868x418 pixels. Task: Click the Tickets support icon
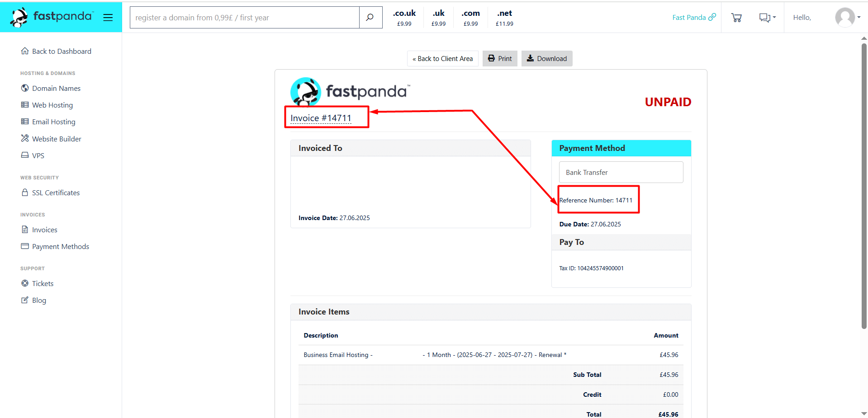pyautogui.click(x=25, y=283)
